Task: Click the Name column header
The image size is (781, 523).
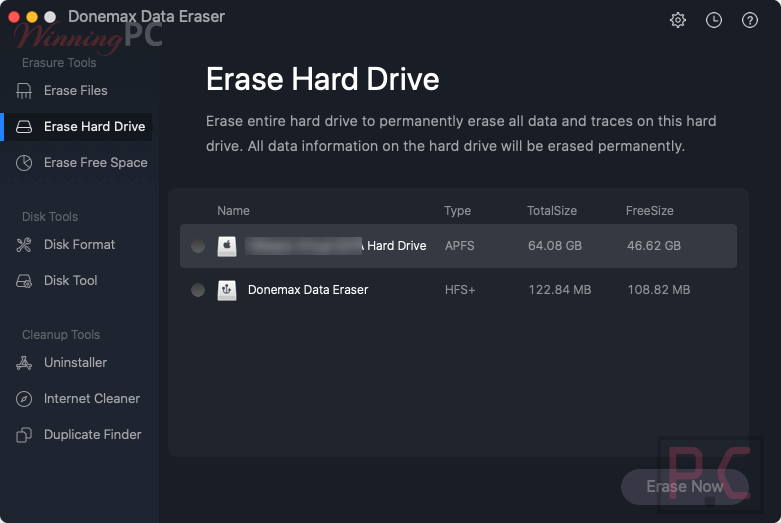Action: (x=233, y=211)
